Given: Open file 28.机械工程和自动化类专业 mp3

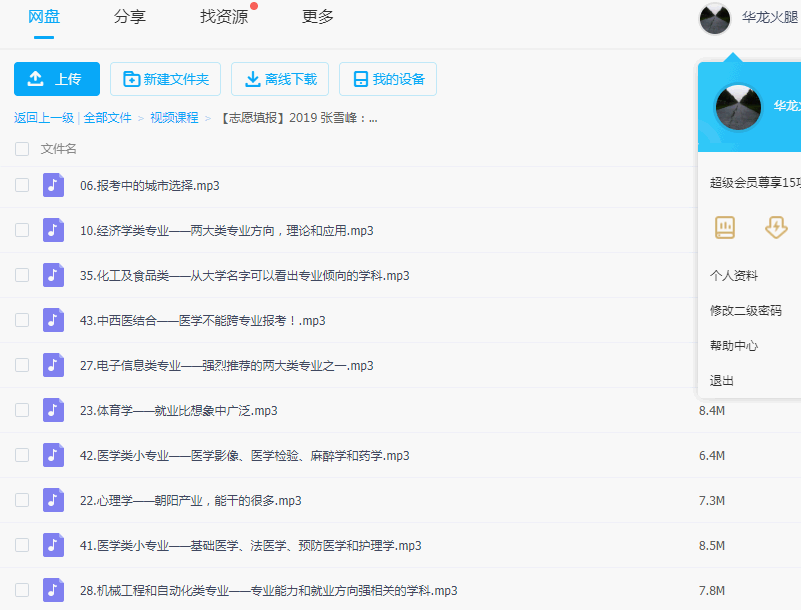Looking at the screenshot, I should click(x=269, y=590).
